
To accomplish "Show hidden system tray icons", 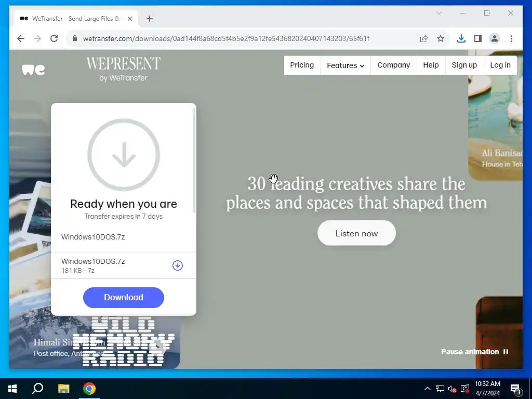I will point(428,389).
